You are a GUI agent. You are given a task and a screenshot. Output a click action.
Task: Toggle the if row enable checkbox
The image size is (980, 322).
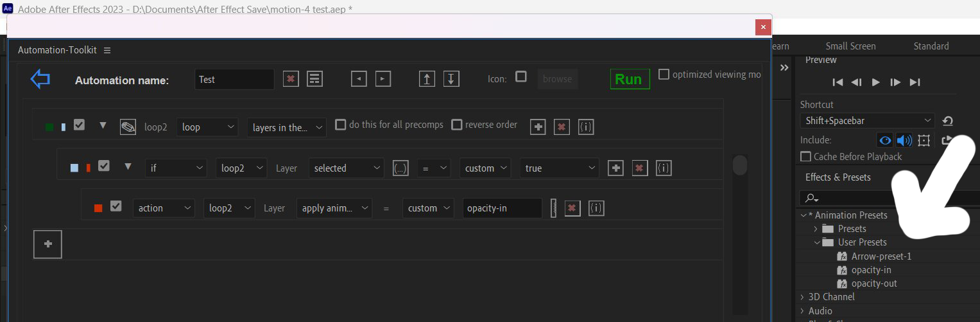coord(103,166)
